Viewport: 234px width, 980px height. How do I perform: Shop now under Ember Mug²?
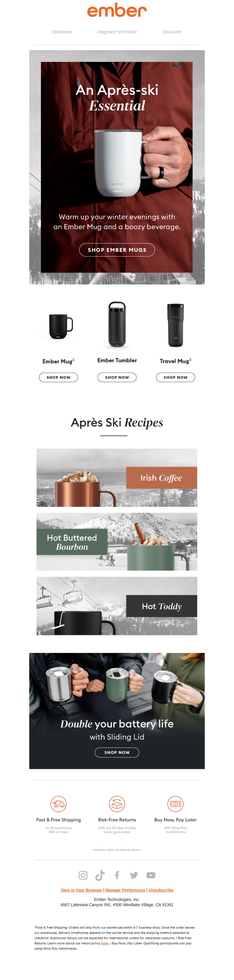coord(58,378)
